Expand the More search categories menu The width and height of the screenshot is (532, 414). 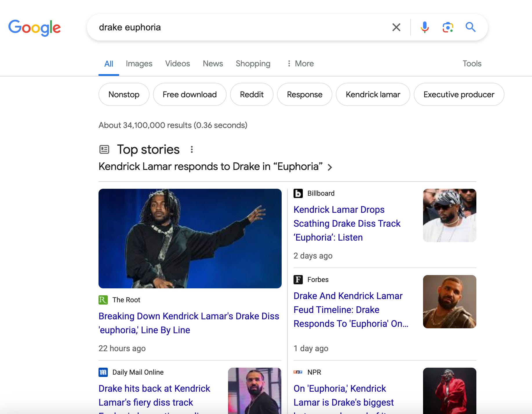[300, 64]
